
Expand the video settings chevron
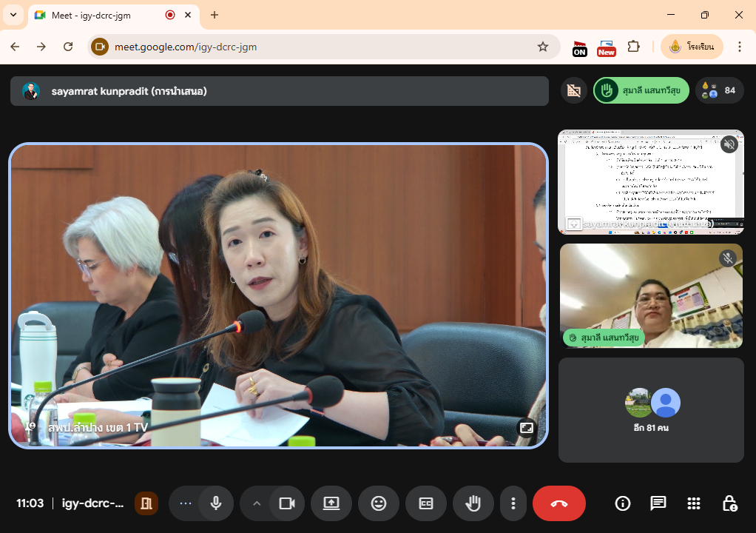[257, 503]
